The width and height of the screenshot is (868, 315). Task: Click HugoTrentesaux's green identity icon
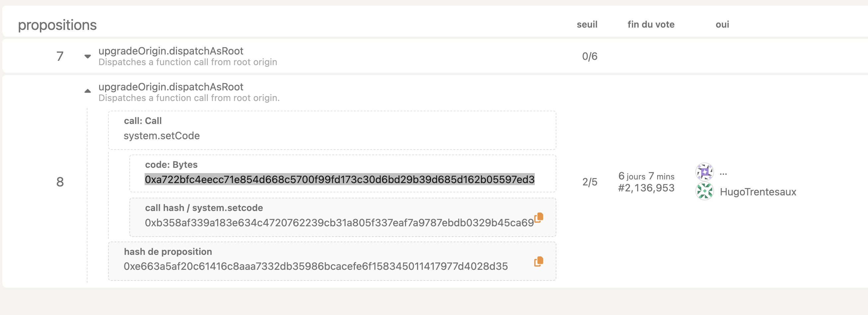click(x=704, y=191)
